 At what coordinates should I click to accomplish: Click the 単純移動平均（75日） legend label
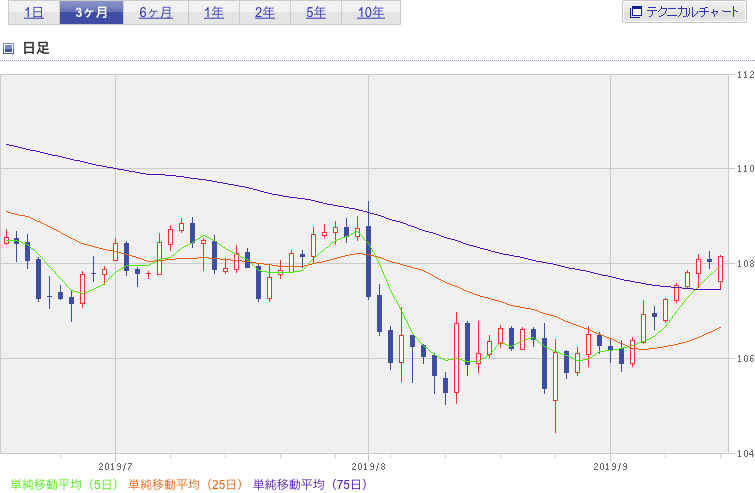tap(310, 484)
